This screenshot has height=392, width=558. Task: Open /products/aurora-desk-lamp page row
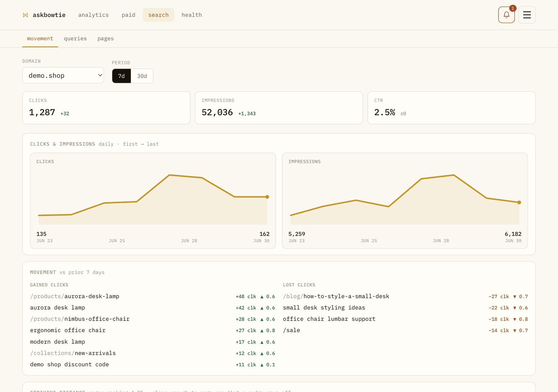153,297
